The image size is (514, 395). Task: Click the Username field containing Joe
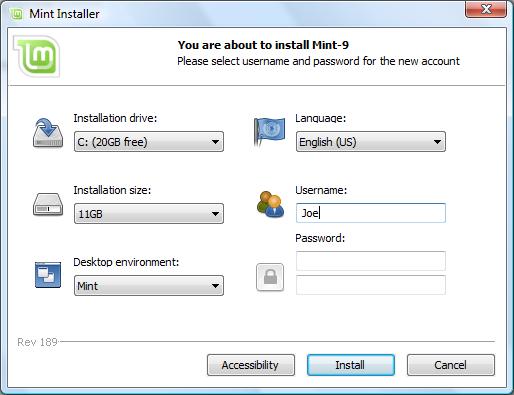pyautogui.click(x=371, y=213)
